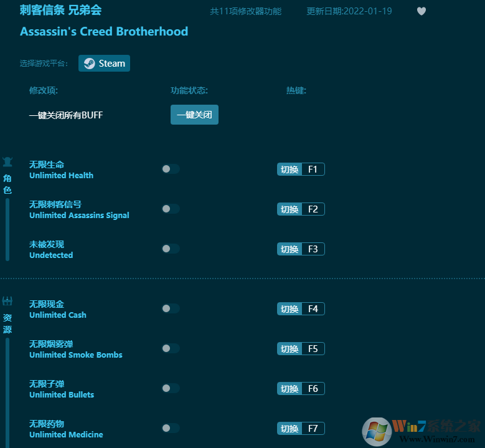This screenshot has height=448, width=485.
Task: Click the F4 hotkey box for Unlimited Cash
Action: coord(313,308)
